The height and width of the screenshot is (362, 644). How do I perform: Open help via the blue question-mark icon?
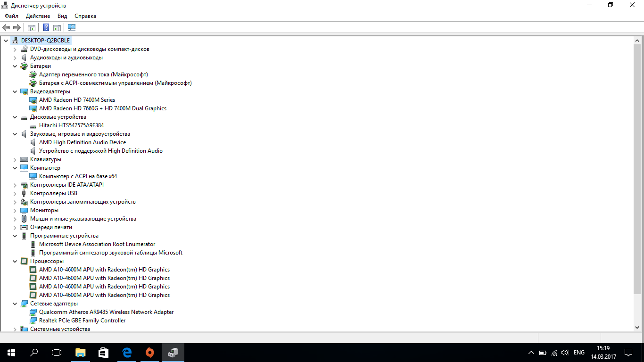click(46, 28)
